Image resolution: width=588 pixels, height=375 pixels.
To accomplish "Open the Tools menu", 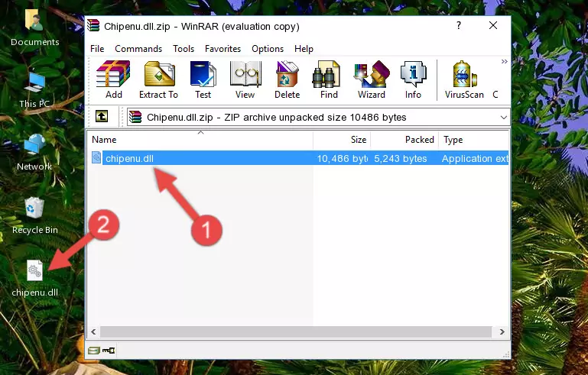I will [x=184, y=49].
